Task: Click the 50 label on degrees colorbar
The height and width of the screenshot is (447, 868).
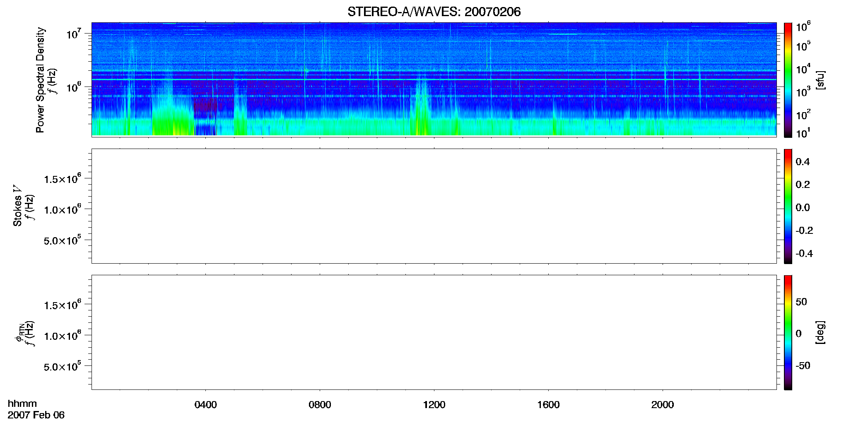Action: [x=801, y=302]
